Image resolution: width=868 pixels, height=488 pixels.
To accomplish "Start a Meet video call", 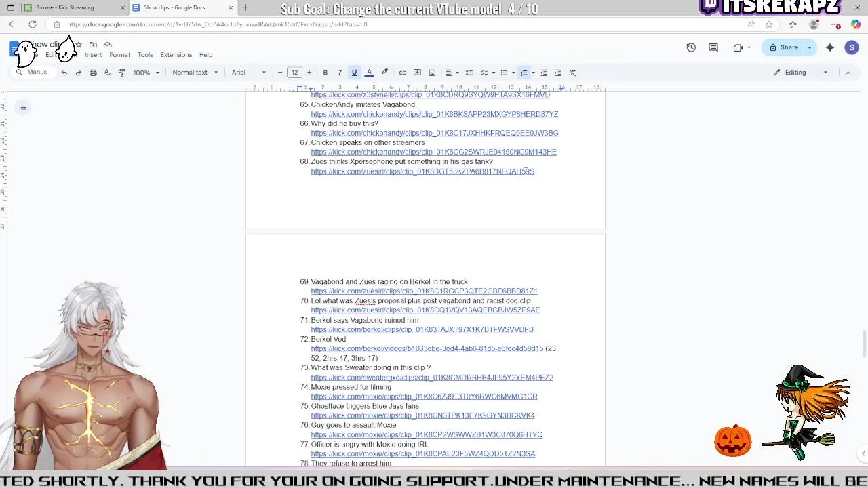I will tap(738, 47).
